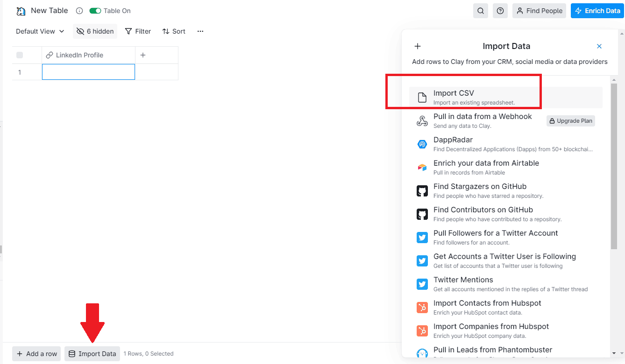Click the plus icon in Import Data header
The image size is (625, 364).
coord(418,46)
